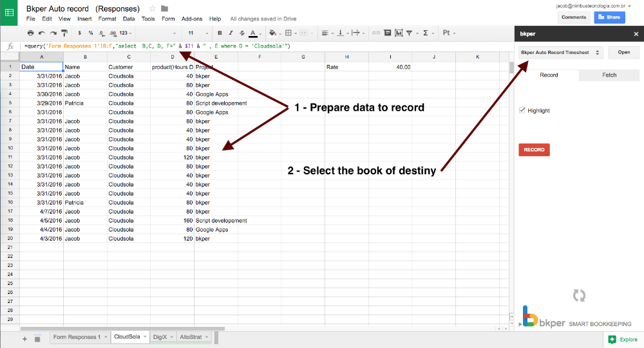Click the insert link icon
The width and height of the screenshot is (644, 348).
click(x=376, y=33)
